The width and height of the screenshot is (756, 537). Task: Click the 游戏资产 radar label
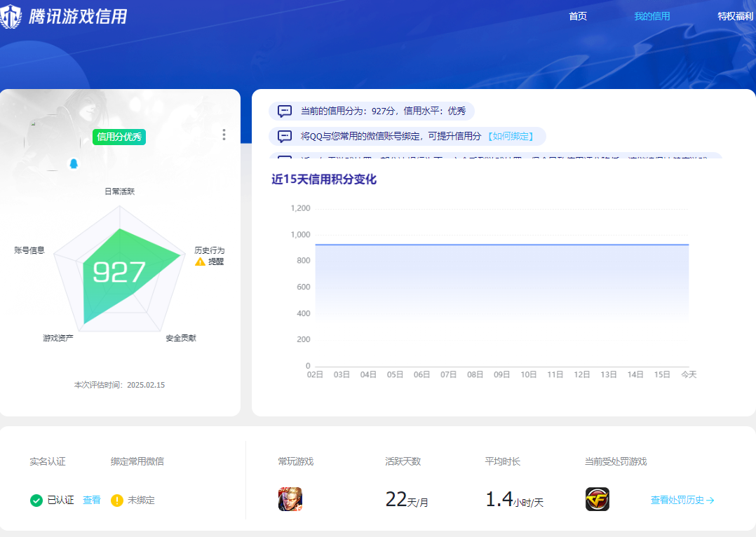click(58, 338)
